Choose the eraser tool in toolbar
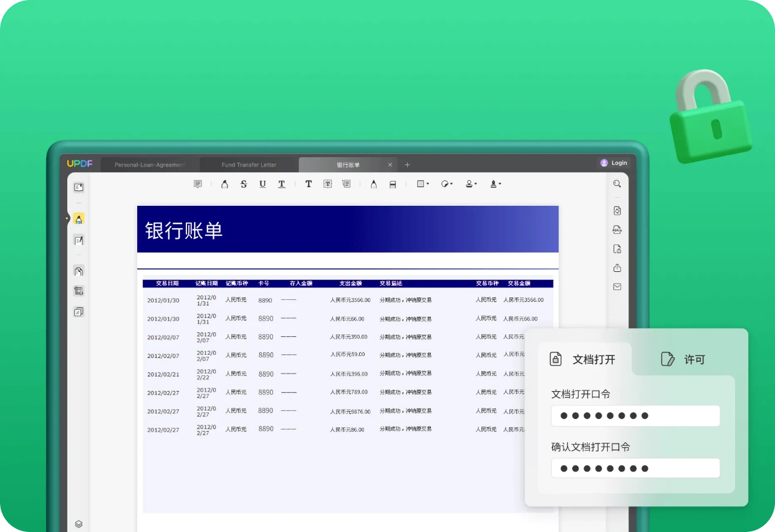This screenshot has width=775, height=532. [393, 184]
